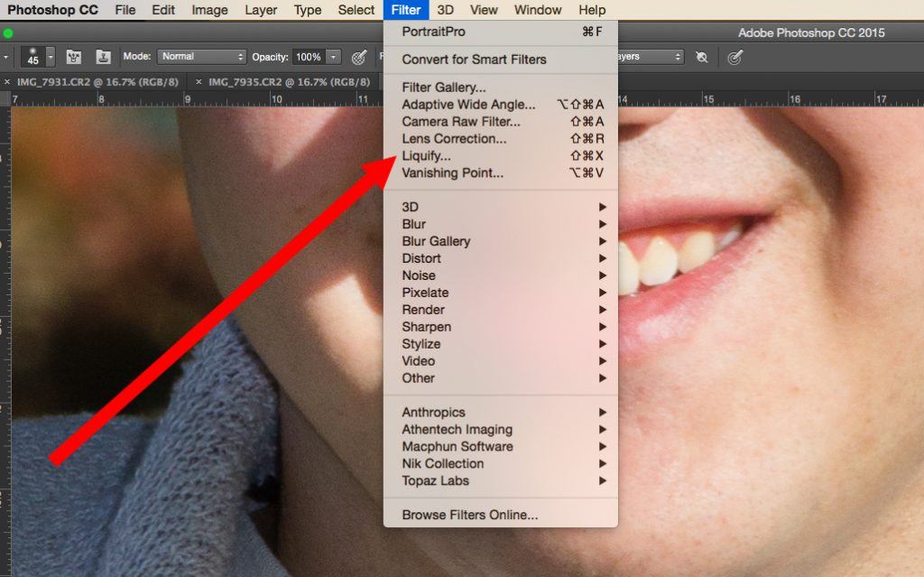
Task: Open the Mode dropdown set to Normal
Action: coord(202,57)
